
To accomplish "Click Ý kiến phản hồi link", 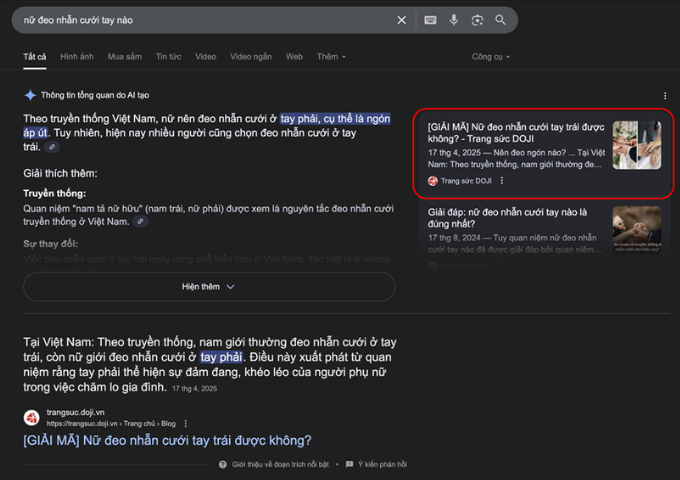I will (x=382, y=464).
